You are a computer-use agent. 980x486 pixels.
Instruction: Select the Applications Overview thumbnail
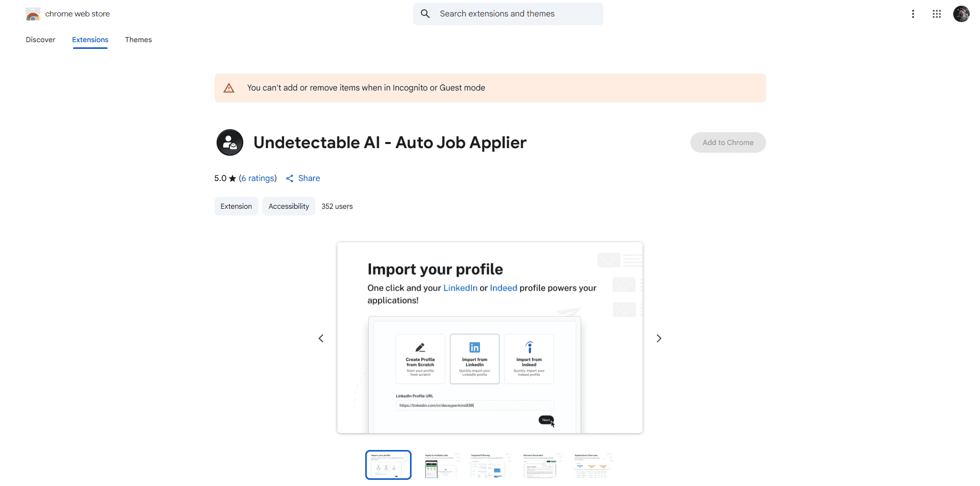pos(592,465)
